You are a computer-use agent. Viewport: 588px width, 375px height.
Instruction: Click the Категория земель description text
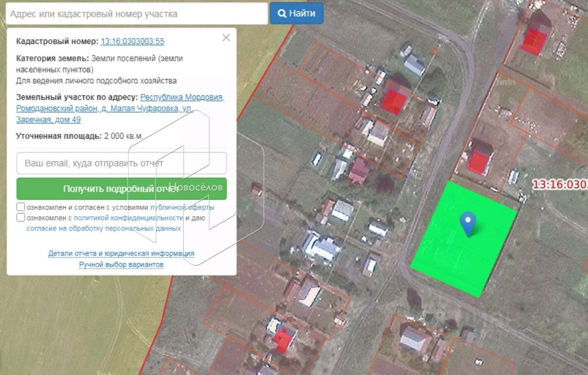(99, 70)
